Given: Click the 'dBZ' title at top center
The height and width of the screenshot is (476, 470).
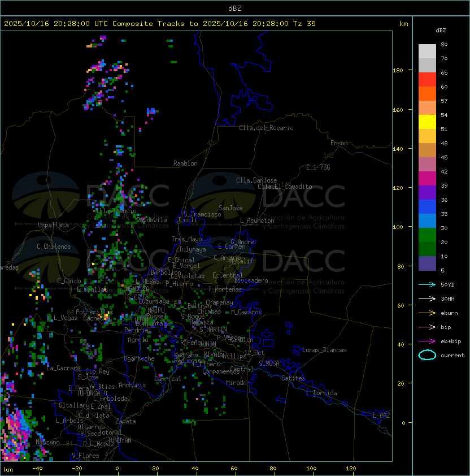Looking at the screenshot, I should click(235, 8).
